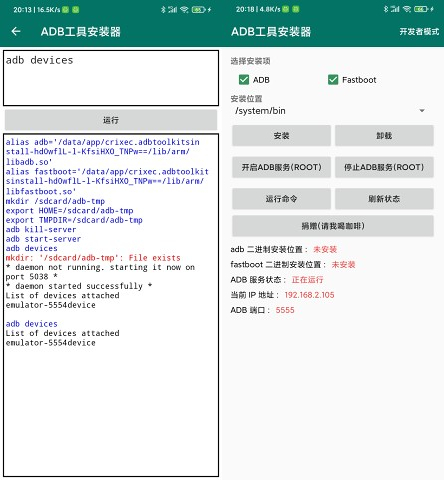The image size is (444, 480).
Task: Click the 运行 button
Action: 111,120
